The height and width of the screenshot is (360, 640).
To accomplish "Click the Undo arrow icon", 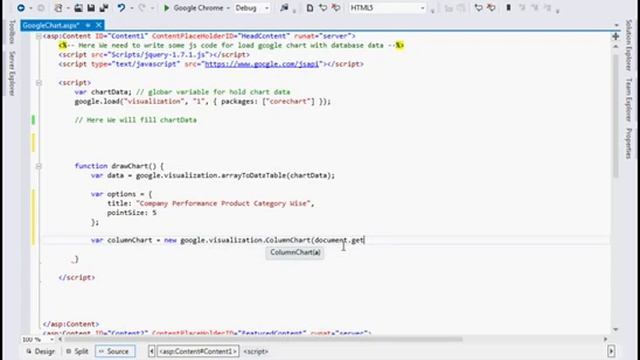I will tap(121, 8).
